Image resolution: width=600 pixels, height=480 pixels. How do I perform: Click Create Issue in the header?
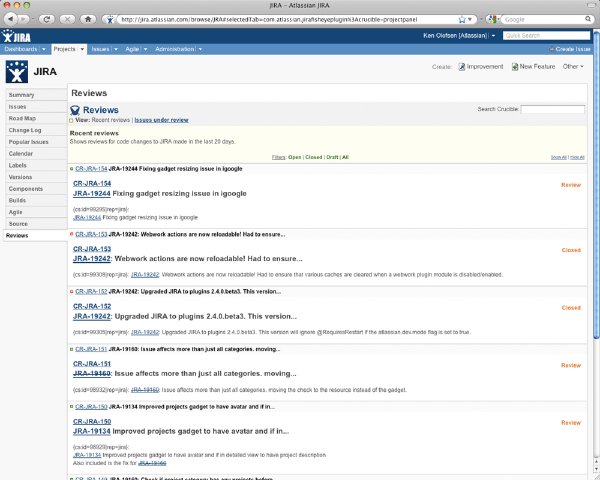point(570,49)
